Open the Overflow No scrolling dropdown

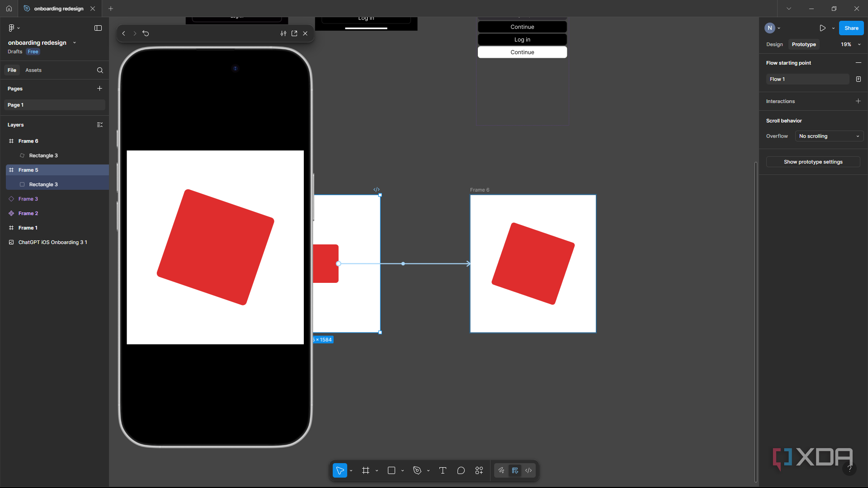(829, 136)
